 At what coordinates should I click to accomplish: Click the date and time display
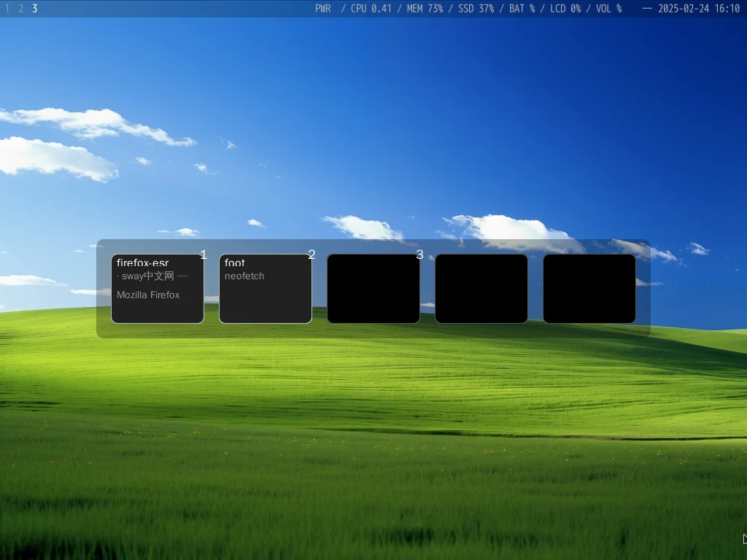click(x=698, y=9)
